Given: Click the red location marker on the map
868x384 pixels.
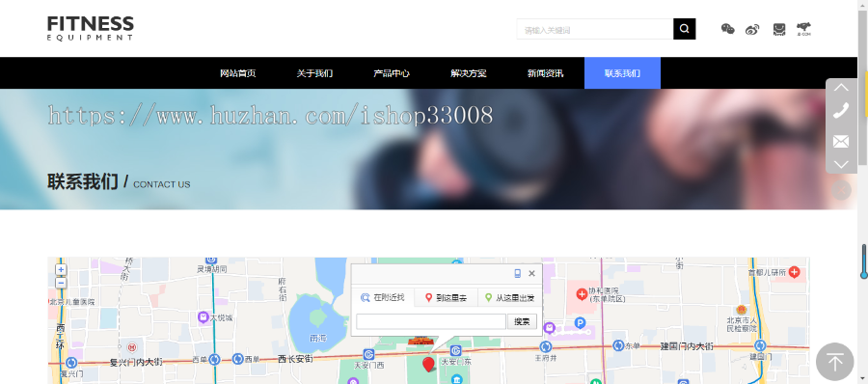Looking at the screenshot, I should tap(428, 364).
